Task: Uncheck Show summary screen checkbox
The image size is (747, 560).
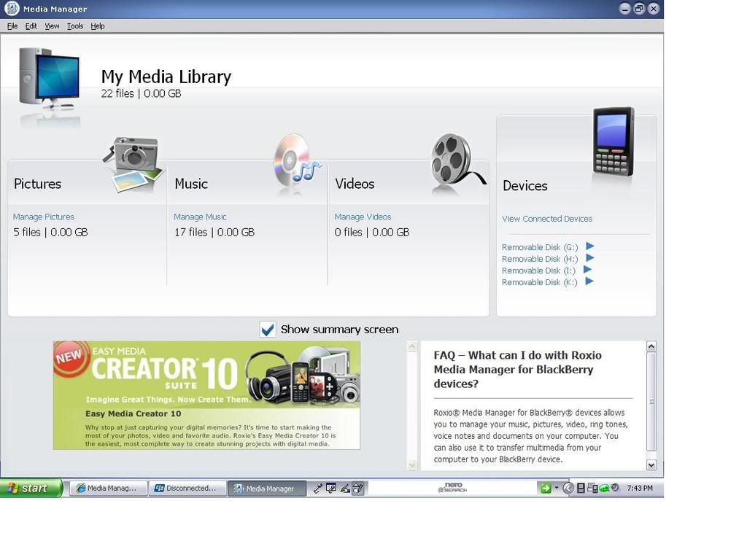Action: pos(268,330)
